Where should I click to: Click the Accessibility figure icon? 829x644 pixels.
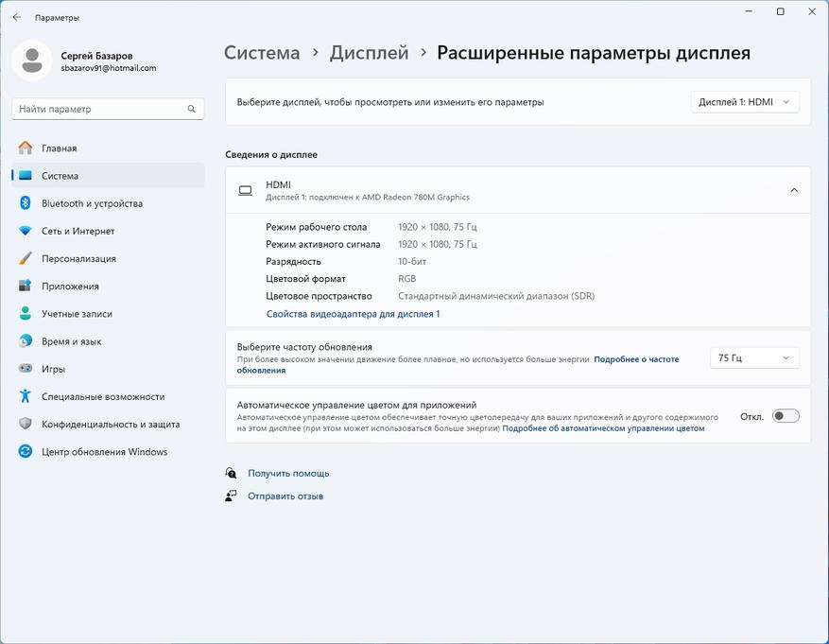pos(25,396)
